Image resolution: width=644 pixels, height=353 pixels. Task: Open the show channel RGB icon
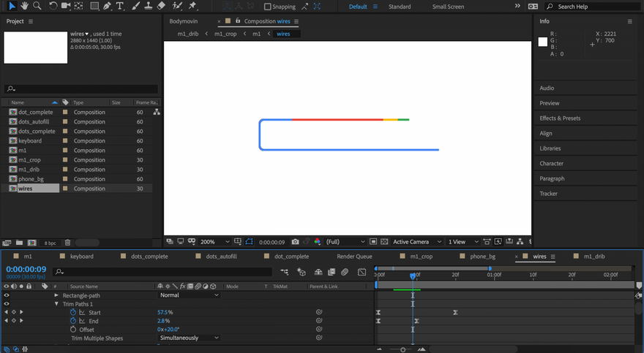[x=317, y=242]
